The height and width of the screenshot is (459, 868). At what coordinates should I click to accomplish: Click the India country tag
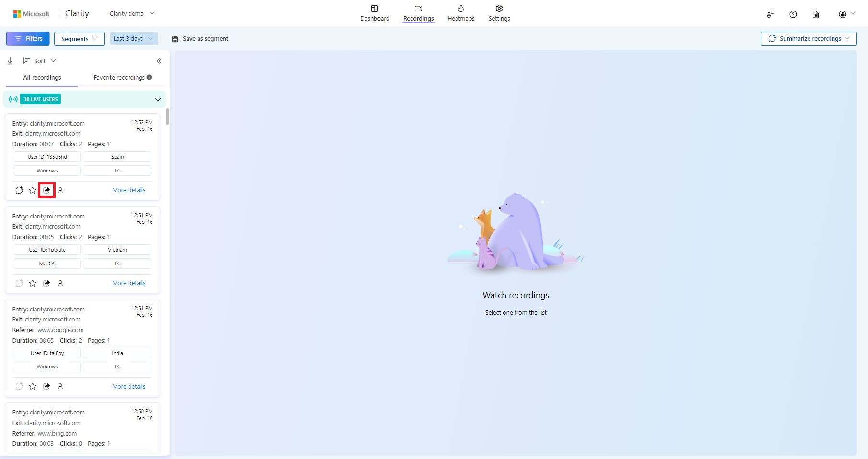(x=117, y=353)
